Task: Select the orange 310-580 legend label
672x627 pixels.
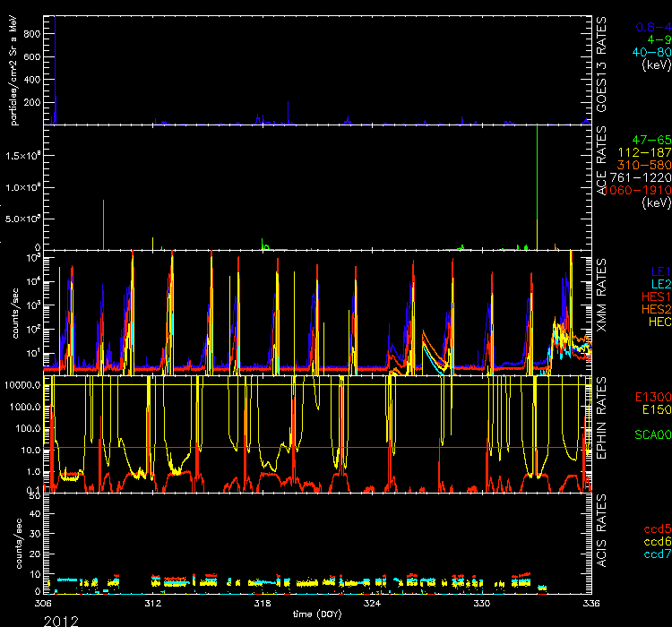Action: [645, 166]
